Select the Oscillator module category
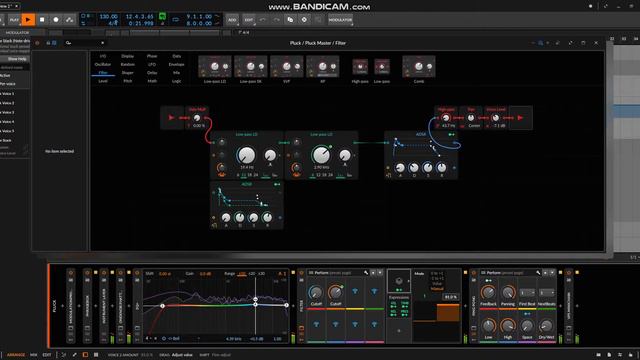This screenshot has width=640, height=360. (x=103, y=64)
